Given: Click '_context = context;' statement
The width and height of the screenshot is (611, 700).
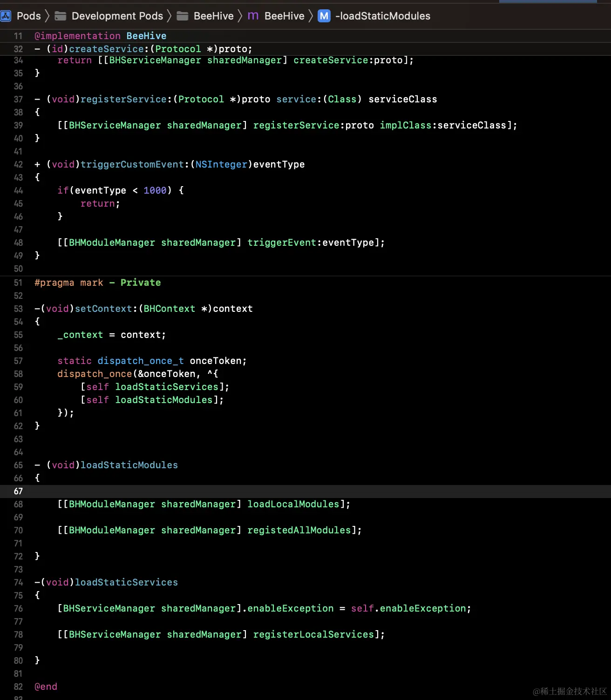Looking at the screenshot, I should tap(112, 335).
